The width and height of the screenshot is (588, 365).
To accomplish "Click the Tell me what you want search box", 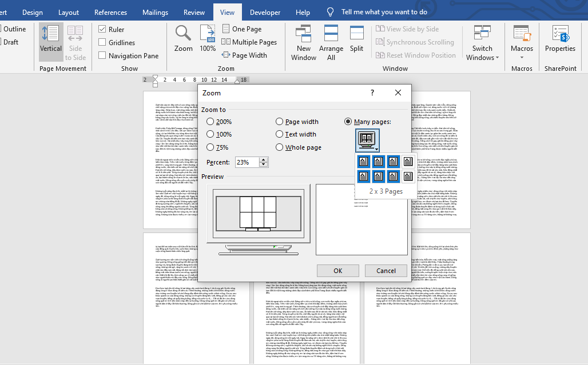I will pos(384,12).
